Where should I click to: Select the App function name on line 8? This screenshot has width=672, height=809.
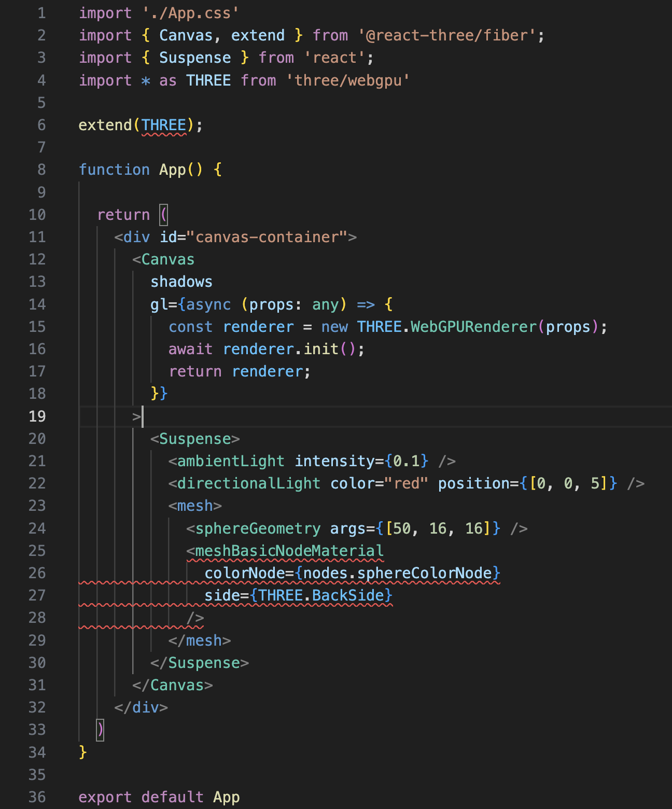(x=172, y=170)
